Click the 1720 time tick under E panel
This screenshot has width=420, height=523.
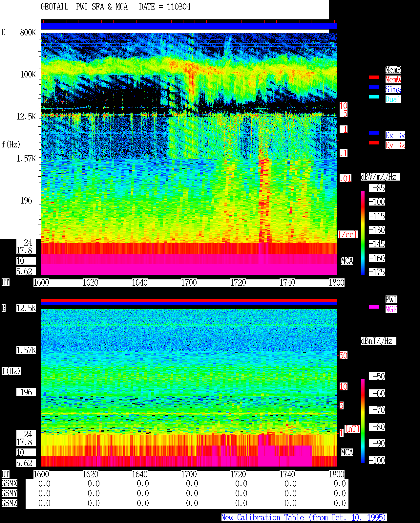(x=238, y=282)
